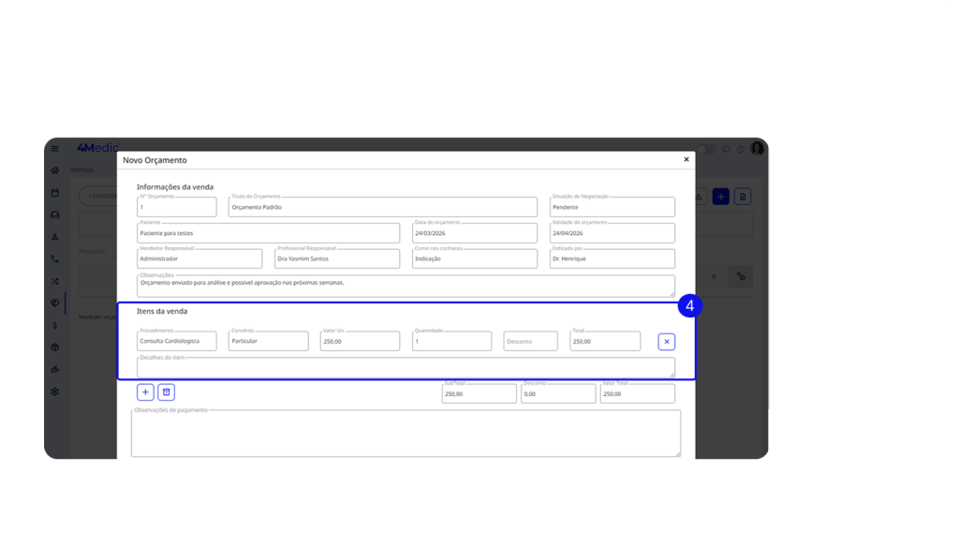
Task: Click the archive icon next to plus button
Action: point(166,392)
